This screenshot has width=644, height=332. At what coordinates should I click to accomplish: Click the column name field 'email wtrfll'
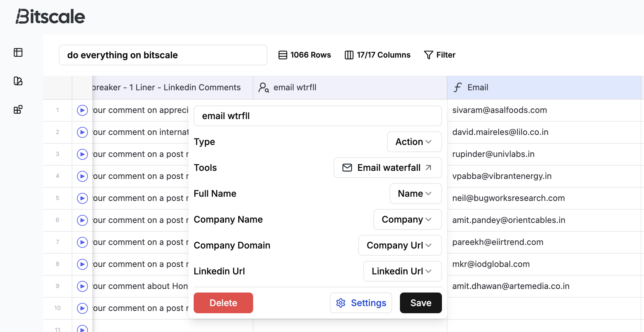[318, 116]
